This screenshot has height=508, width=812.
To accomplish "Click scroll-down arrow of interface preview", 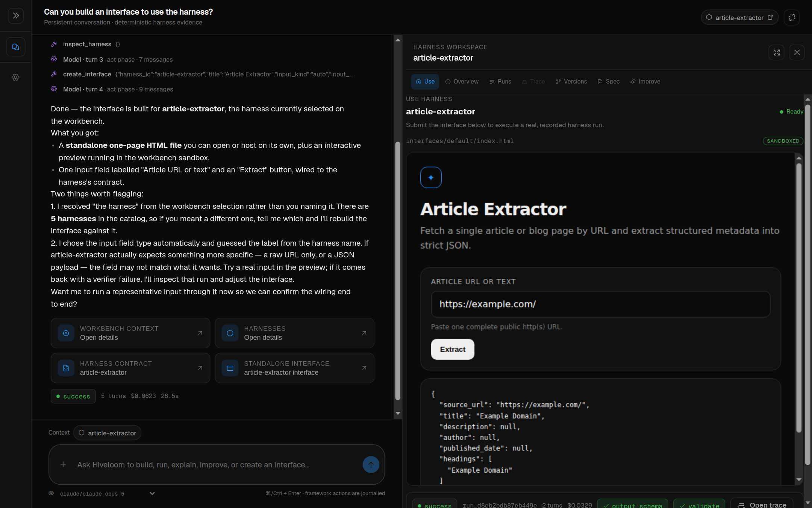I will pyautogui.click(x=799, y=480).
